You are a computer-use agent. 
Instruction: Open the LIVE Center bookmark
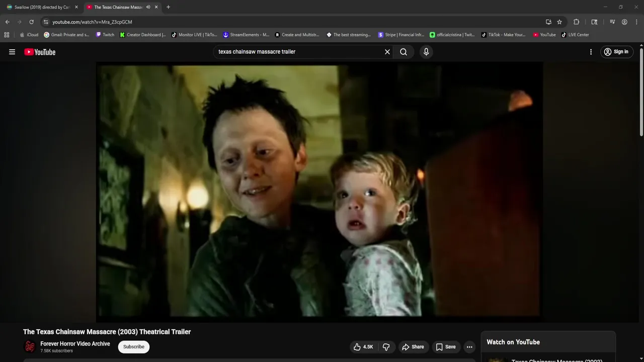[575, 35]
